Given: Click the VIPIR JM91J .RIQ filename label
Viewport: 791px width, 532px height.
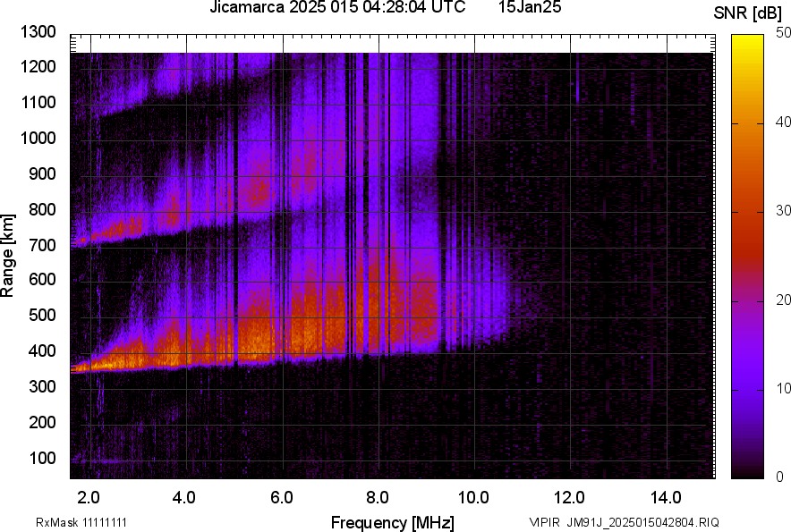Looking at the screenshot, I should (x=624, y=522).
